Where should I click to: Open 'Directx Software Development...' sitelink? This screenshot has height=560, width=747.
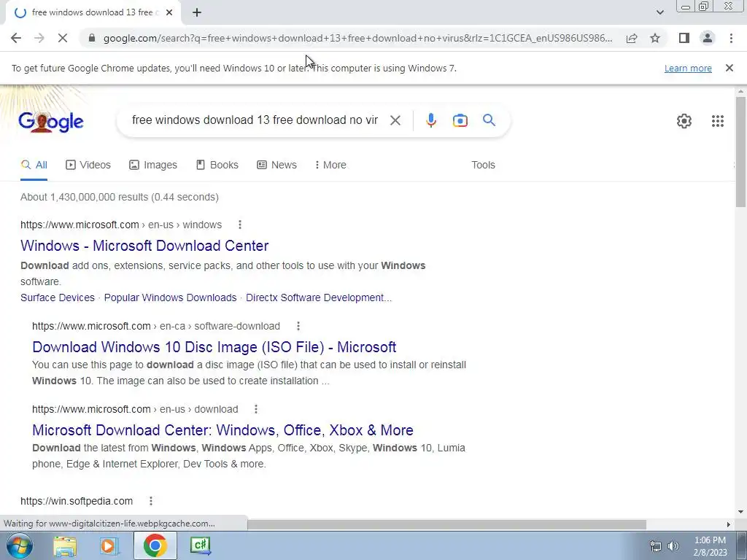(319, 297)
